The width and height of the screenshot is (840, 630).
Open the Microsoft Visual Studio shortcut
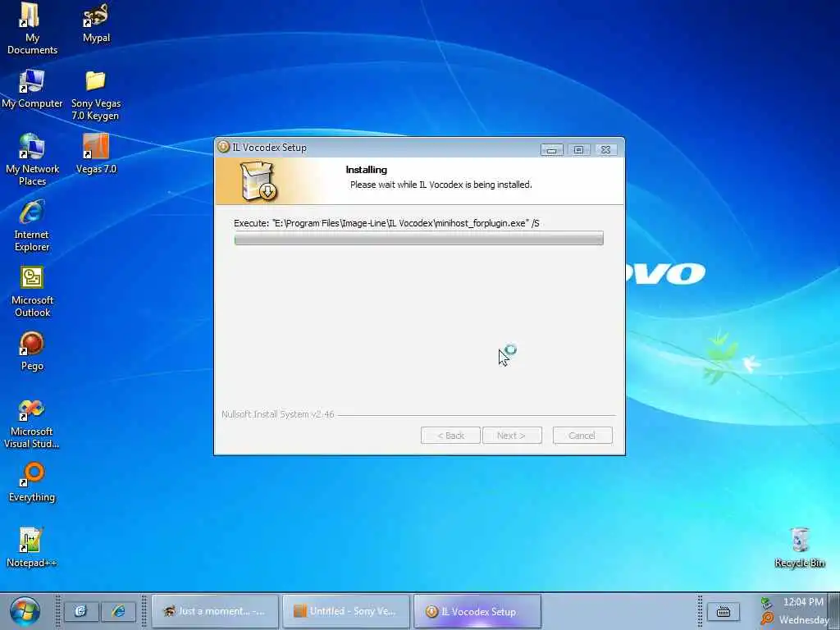(x=32, y=423)
